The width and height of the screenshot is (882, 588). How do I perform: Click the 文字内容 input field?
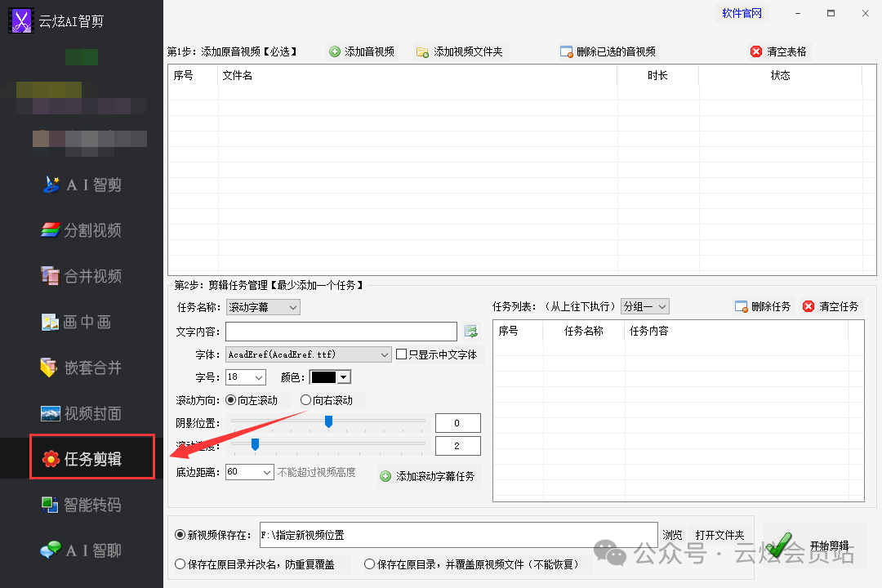click(341, 332)
